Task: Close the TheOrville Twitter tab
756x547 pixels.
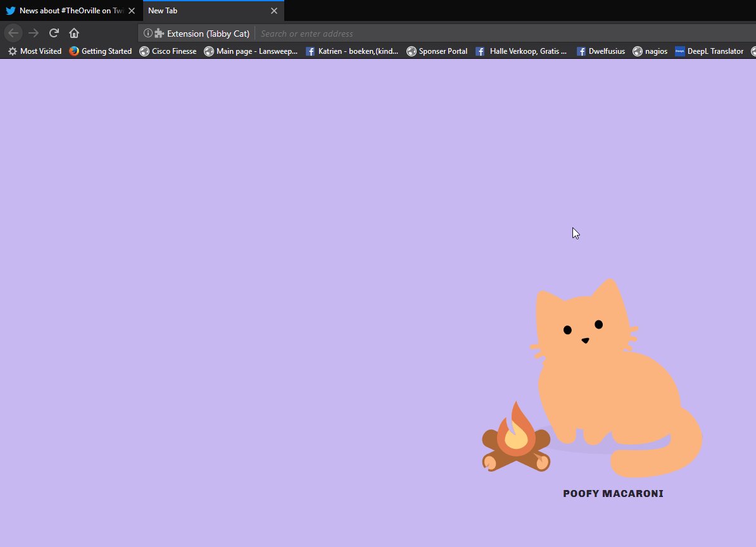Action: 132,11
